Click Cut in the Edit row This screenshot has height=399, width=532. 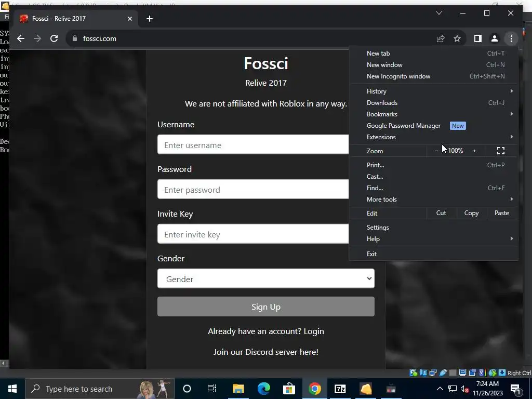pos(441,213)
